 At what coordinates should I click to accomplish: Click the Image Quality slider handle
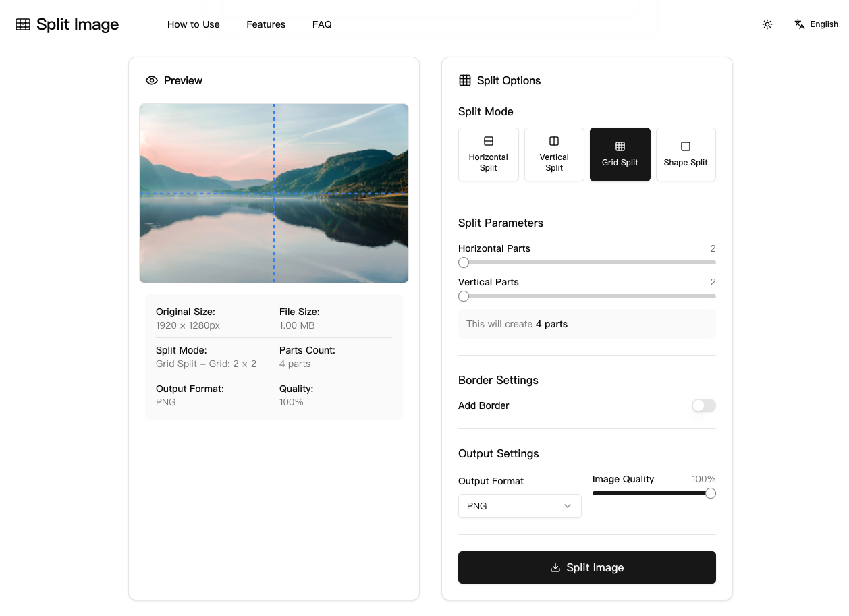[x=711, y=493]
